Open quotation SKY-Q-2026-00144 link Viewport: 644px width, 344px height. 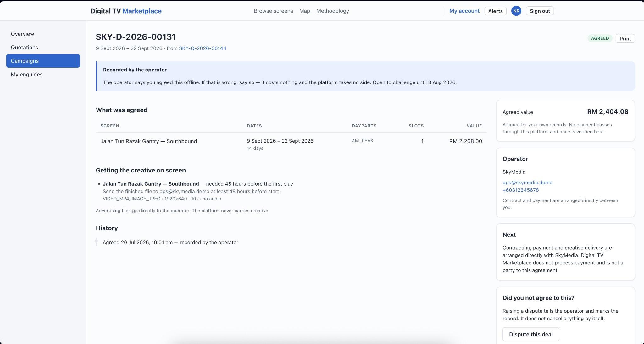[203, 48]
